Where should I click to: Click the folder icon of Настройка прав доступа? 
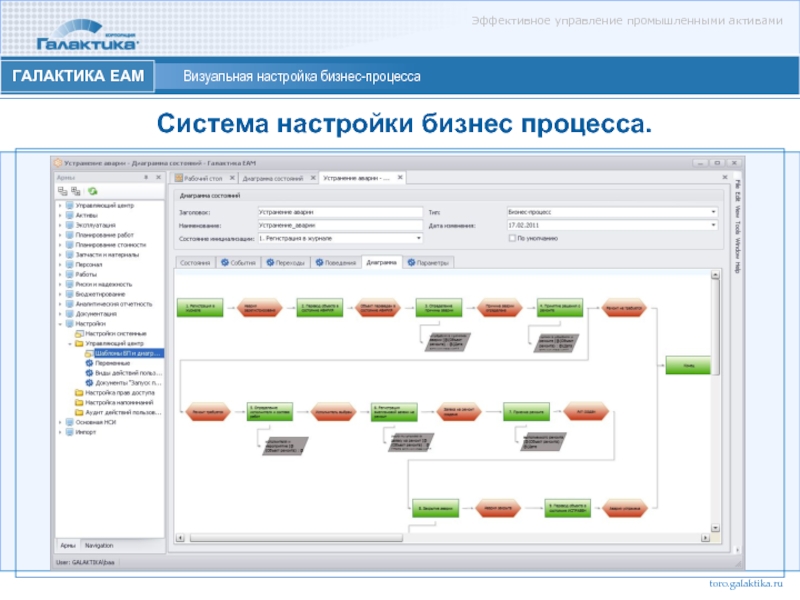[79, 393]
